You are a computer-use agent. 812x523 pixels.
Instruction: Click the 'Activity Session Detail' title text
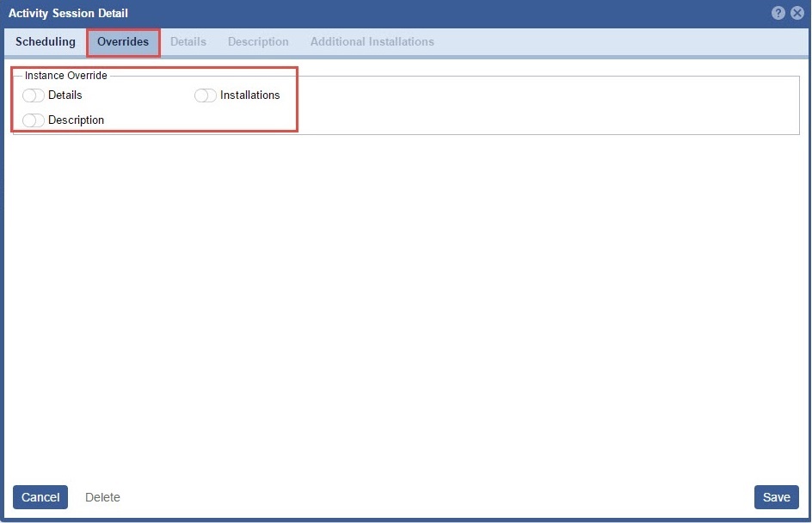[x=68, y=13]
